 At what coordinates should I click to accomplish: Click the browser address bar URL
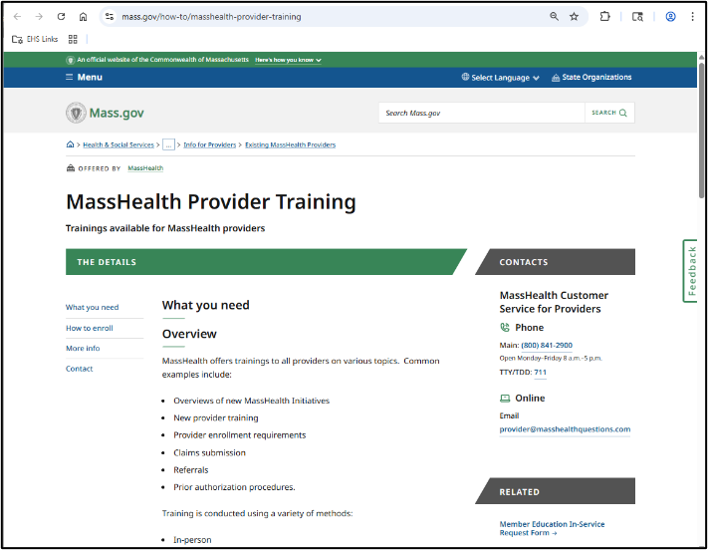211,17
